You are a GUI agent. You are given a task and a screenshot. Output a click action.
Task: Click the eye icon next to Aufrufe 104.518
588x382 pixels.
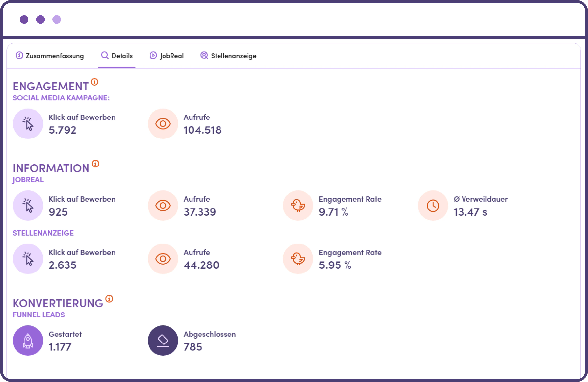click(163, 124)
